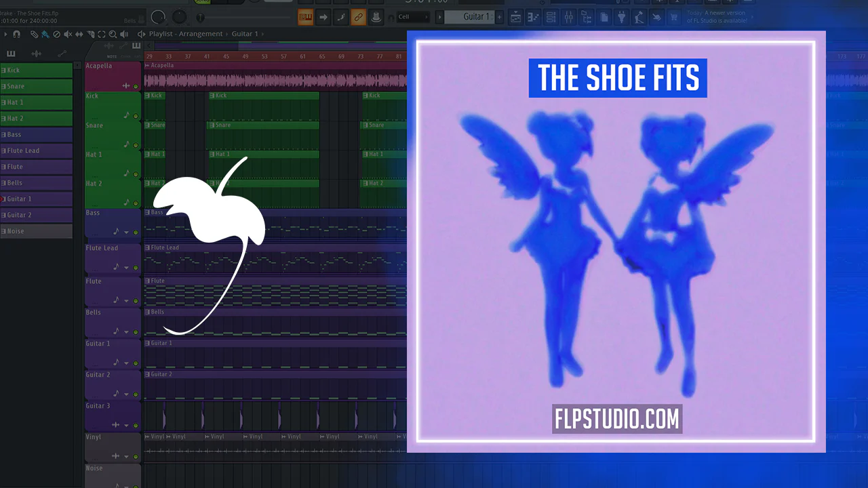
Task: Expand the Vinyl track dropdown arrow
Action: tap(126, 457)
